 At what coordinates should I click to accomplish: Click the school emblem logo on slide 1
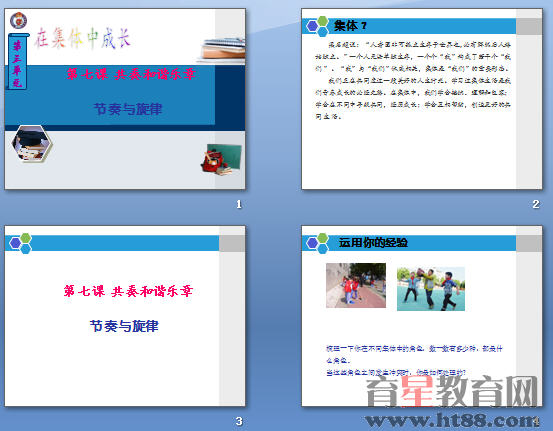point(18,20)
